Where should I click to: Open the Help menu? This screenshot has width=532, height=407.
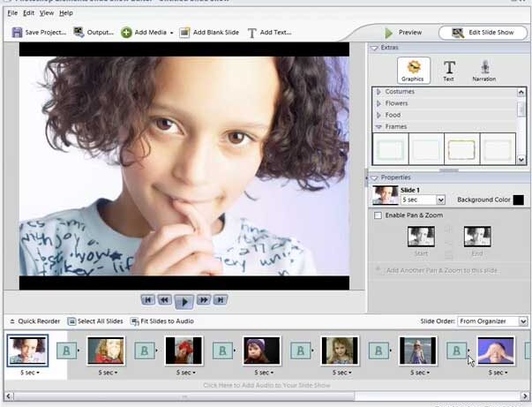point(66,13)
